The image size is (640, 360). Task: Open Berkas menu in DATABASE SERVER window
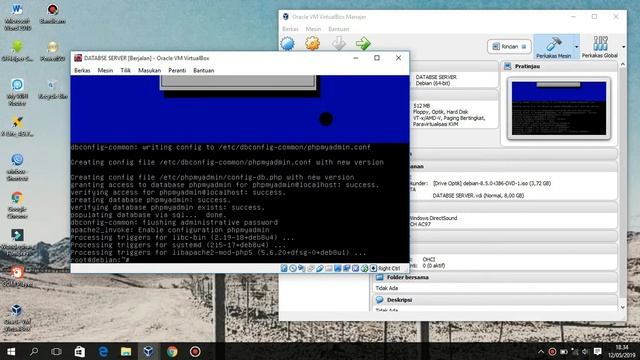[82, 70]
